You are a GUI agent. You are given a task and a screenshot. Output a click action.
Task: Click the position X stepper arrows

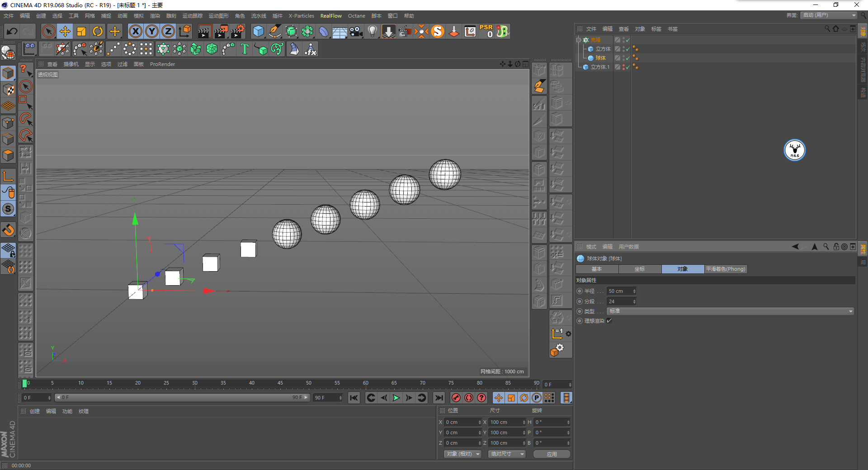click(x=480, y=422)
